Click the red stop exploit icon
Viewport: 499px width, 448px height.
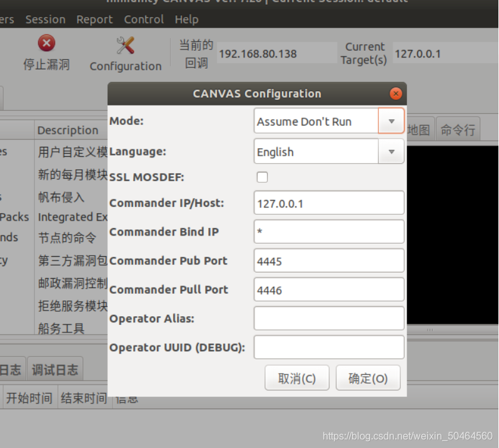pyautogui.click(x=46, y=43)
